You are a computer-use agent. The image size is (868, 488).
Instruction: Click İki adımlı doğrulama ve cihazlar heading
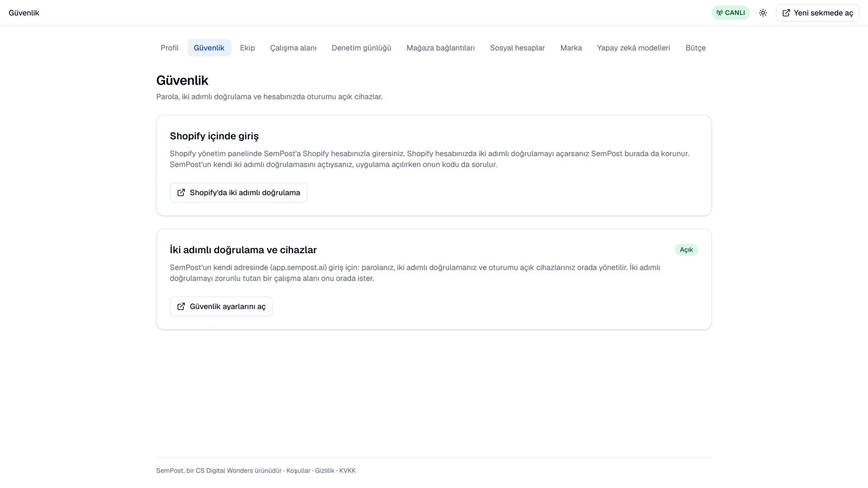(243, 250)
